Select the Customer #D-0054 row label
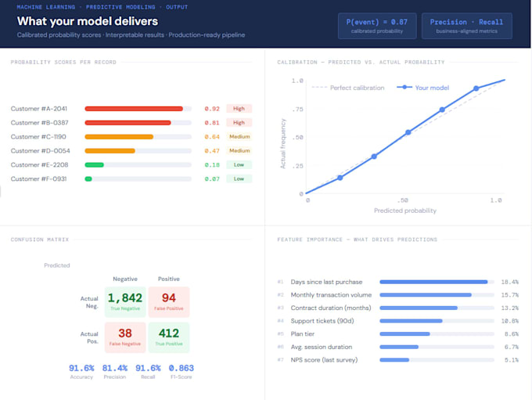This screenshot has width=532, height=400. click(x=41, y=151)
